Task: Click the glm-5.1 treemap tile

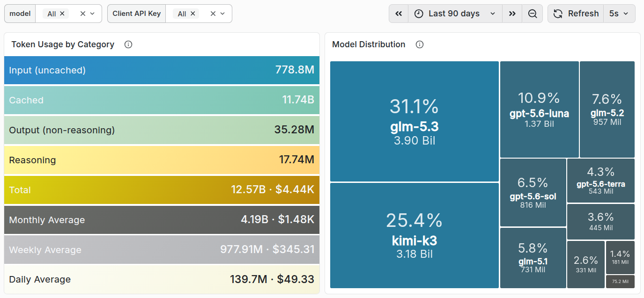Action: pyautogui.click(x=533, y=258)
